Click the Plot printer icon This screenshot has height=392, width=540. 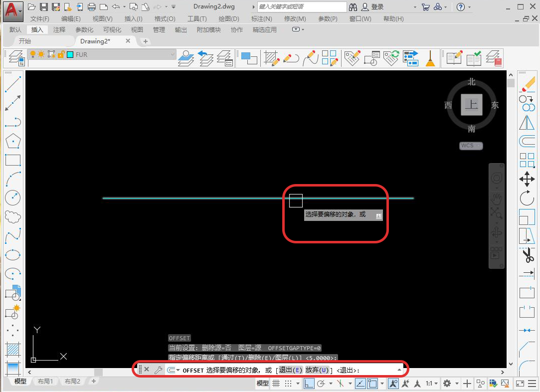click(92, 6)
